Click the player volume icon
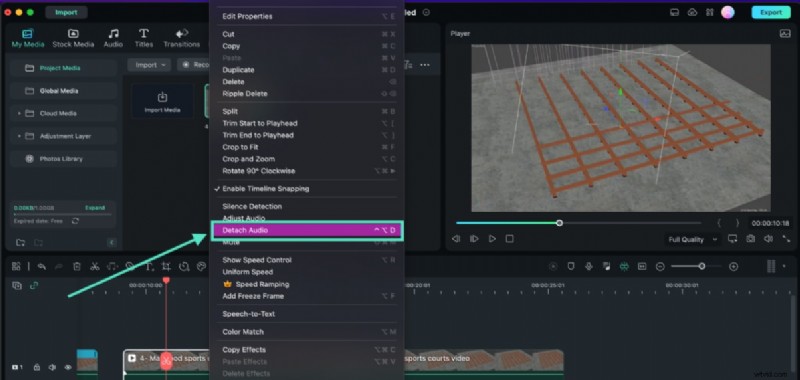Screen dimensions: 800x380 [x=768, y=239]
